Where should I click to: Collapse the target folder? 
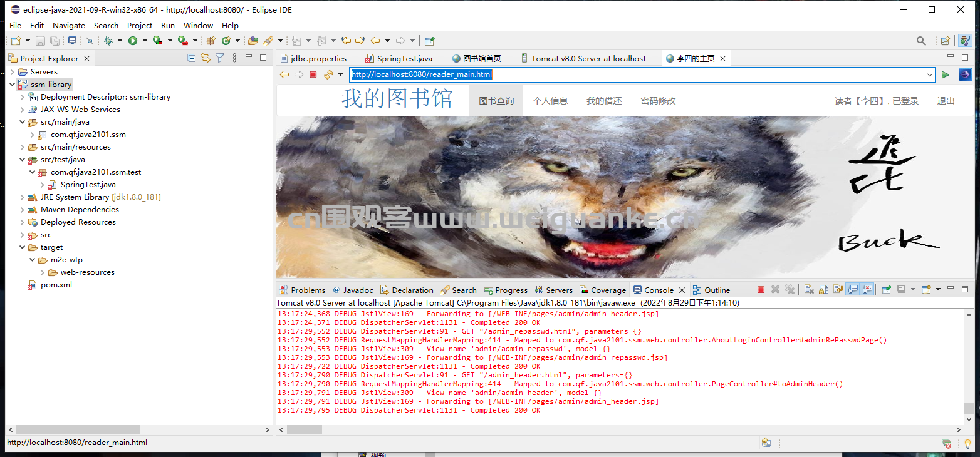click(x=23, y=247)
